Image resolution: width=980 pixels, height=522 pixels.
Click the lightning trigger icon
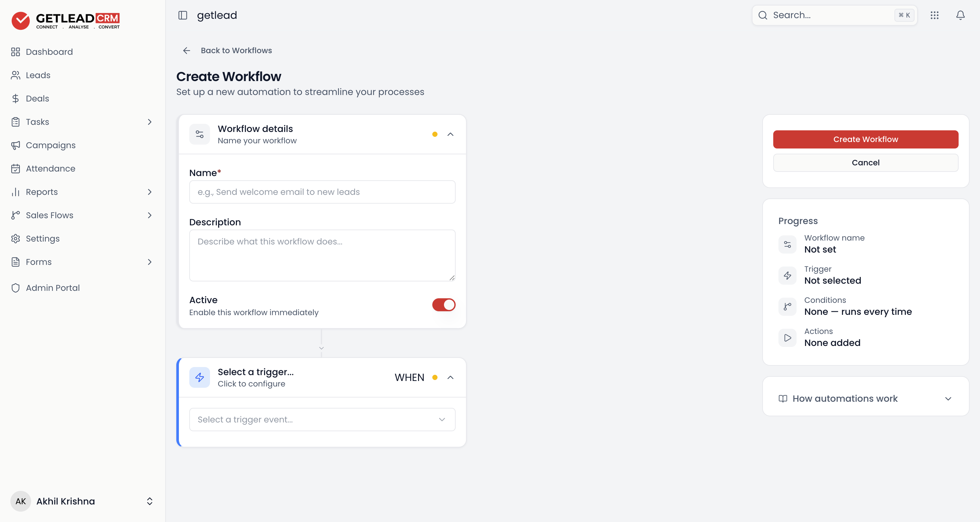click(x=199, y=377)
